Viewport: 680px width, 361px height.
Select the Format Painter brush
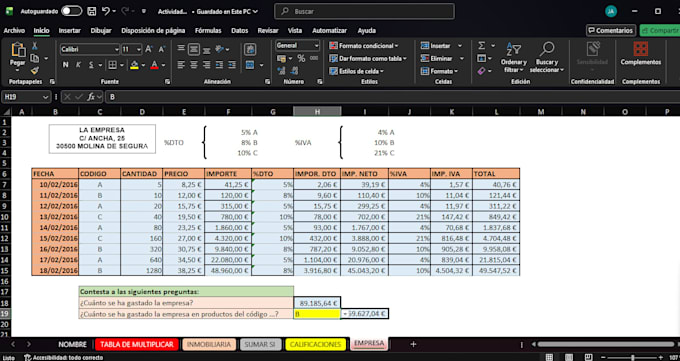pos(35,70)
